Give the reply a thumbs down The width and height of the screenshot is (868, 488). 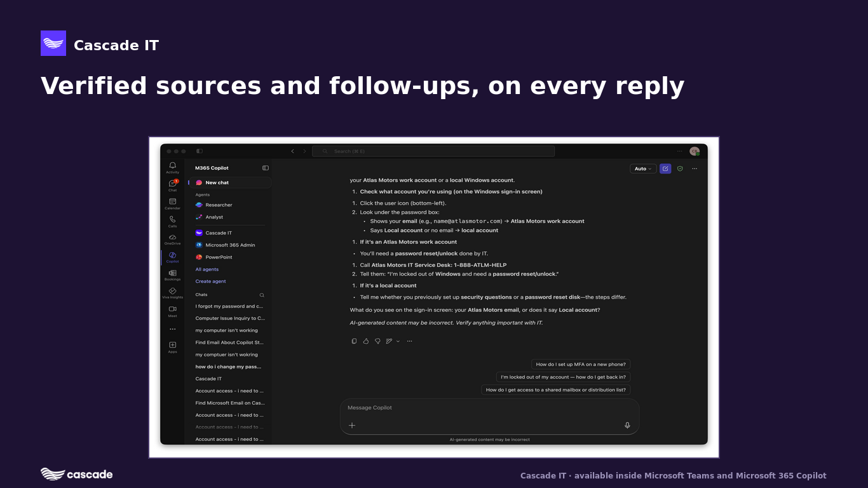(377, 341)
